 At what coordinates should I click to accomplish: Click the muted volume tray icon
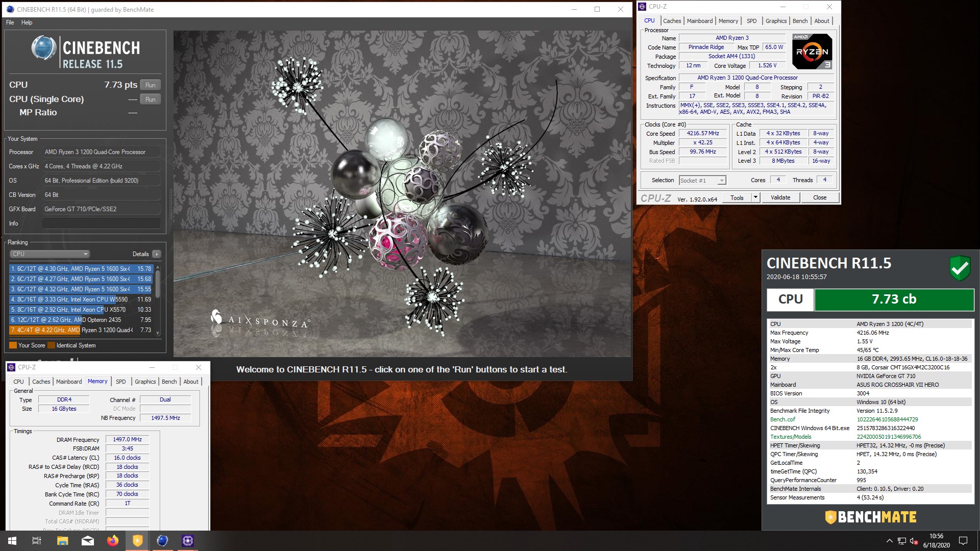tap(914, 541)
